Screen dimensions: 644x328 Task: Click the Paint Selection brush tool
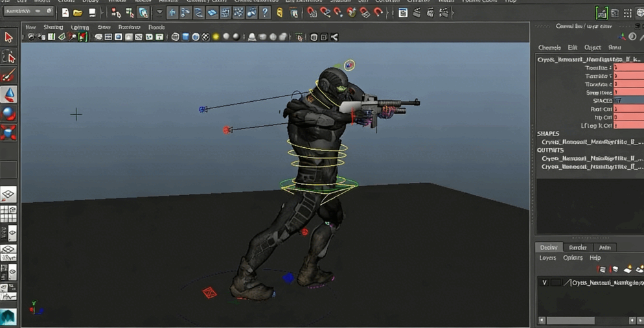(x=8, y=76)
